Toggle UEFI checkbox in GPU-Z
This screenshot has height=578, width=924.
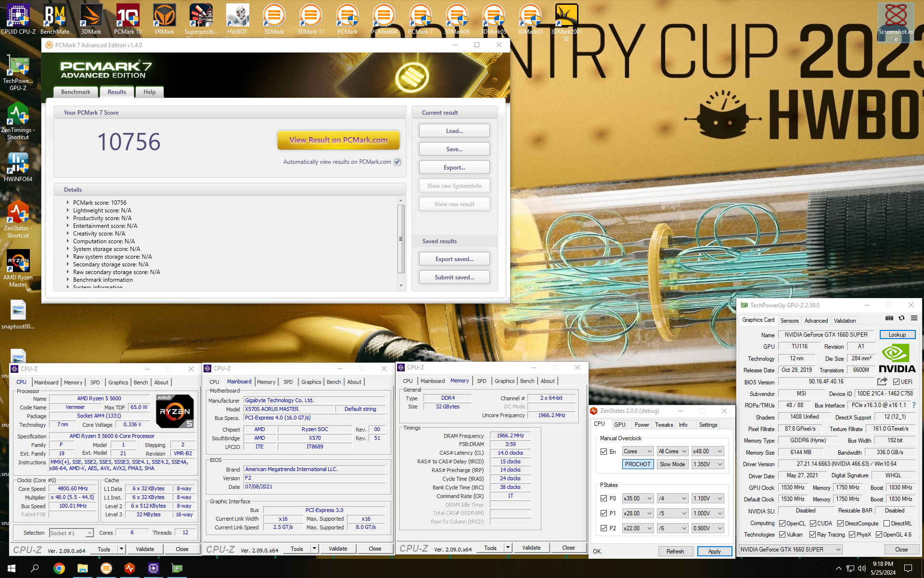[896, 381]
